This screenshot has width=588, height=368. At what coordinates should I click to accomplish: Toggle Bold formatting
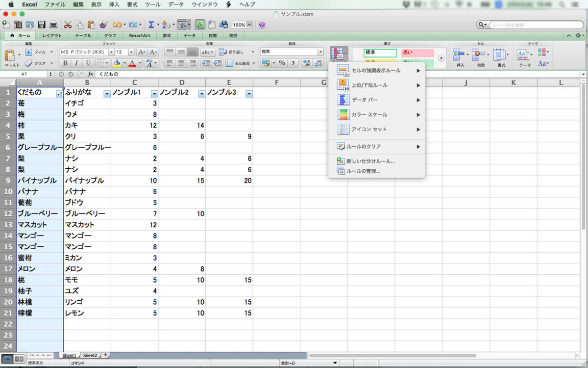[65, 63]
